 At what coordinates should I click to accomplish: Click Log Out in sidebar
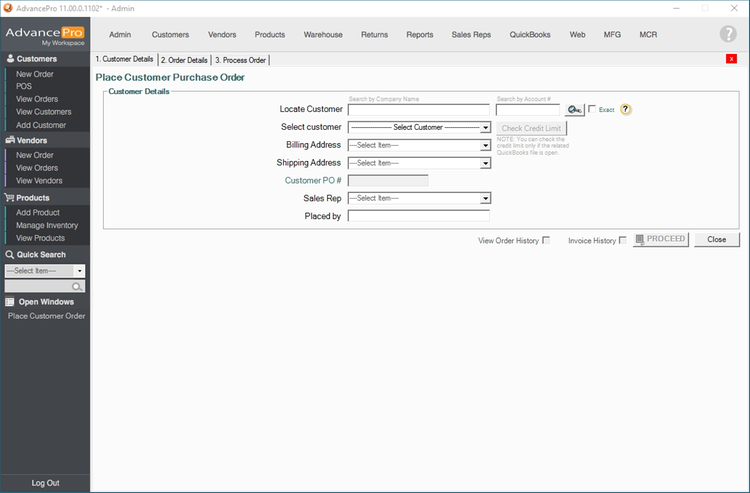(45, 482)
